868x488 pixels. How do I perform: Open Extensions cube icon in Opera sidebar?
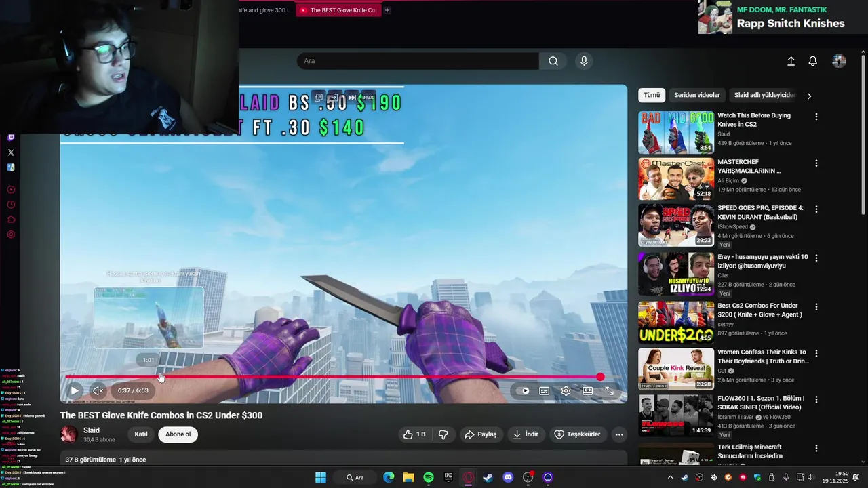11,220
